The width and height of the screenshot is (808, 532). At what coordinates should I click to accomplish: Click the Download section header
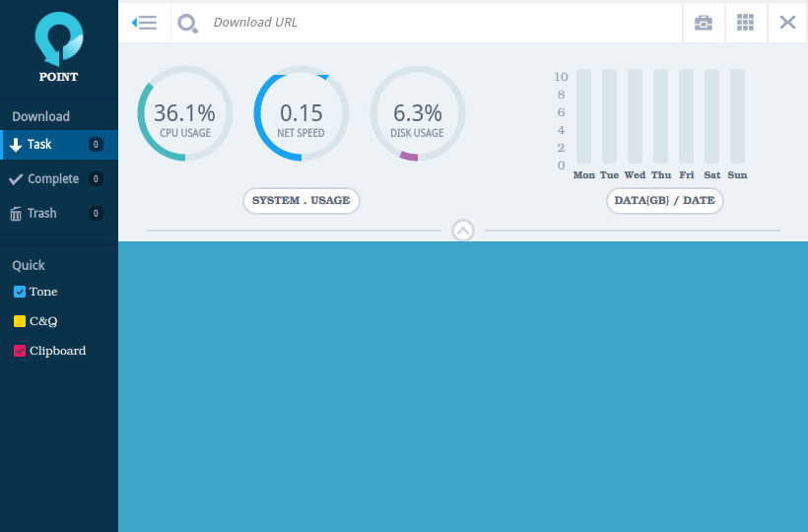coord(41,116)
